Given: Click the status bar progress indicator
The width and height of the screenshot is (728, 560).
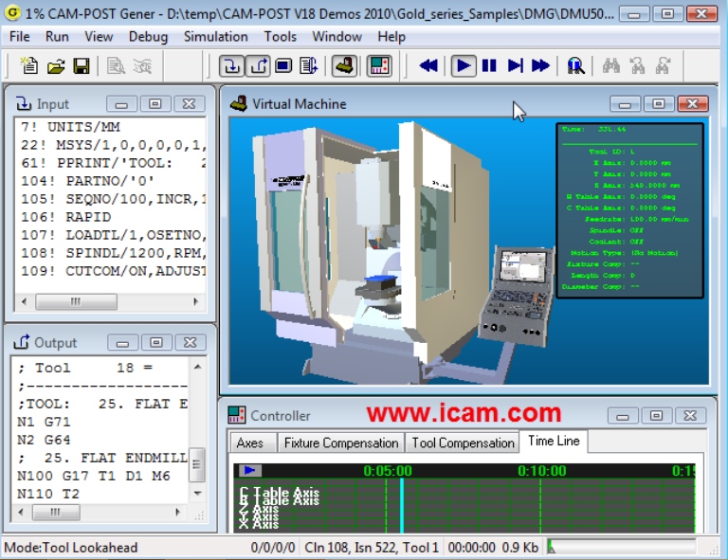Looking at the screenshot, I should pyautogui.click(x=622, y=548).
